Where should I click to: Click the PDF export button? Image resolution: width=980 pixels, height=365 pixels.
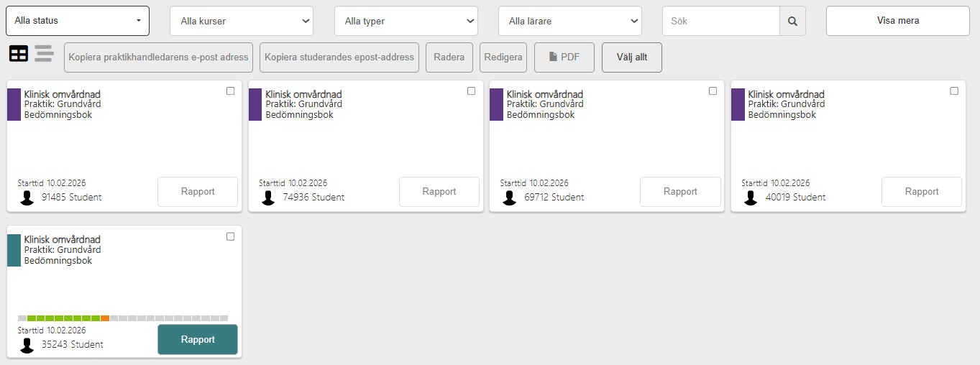pyautogui.click(x=564, y=57)
